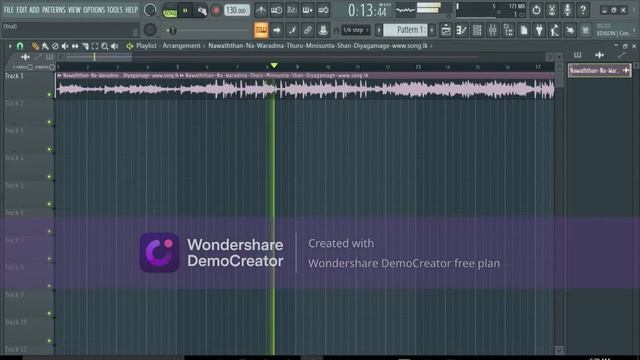
Task: Open the Mixer view icon
Action: 493,30
